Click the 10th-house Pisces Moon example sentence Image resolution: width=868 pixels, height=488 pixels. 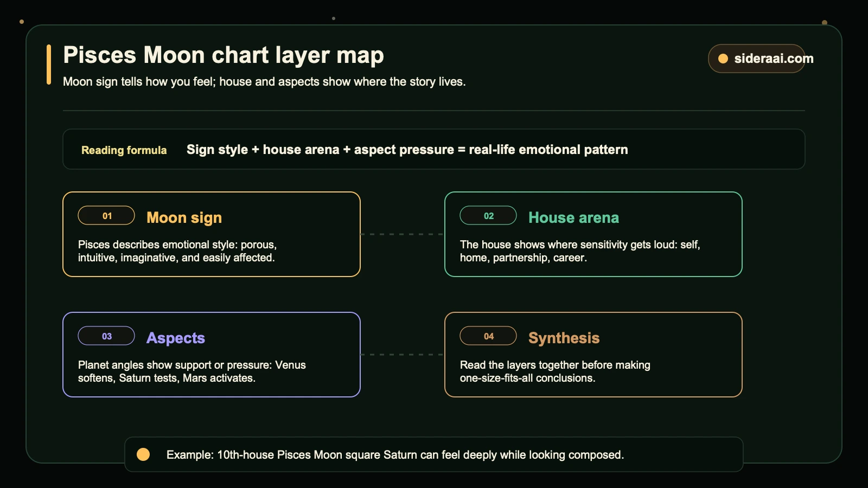395,455
